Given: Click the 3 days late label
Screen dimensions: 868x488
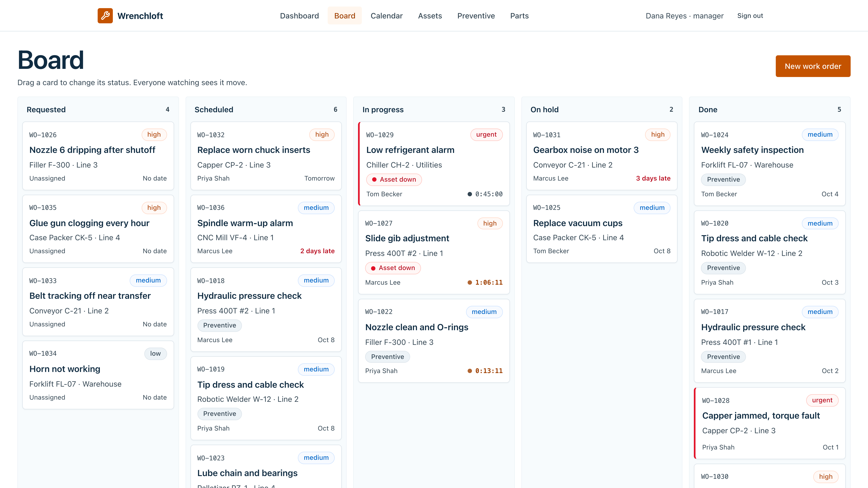Looking at the screenshot, I should coord(653,178).
